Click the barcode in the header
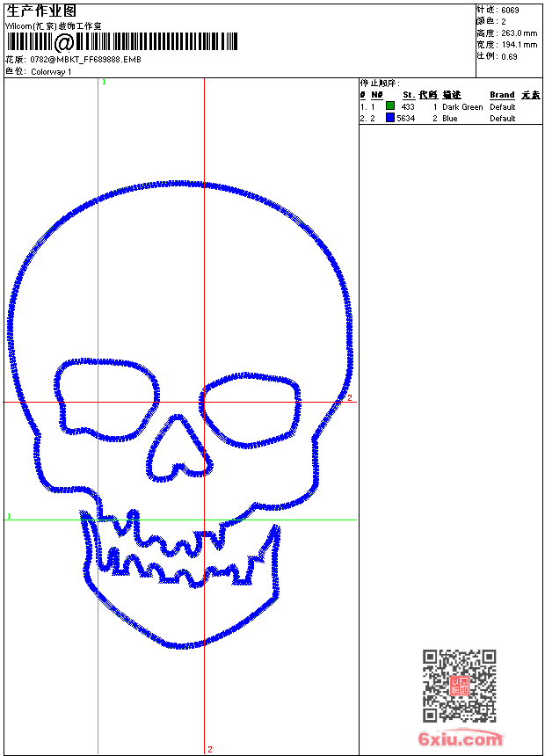The image size is (545, 756). coord(123,42)
